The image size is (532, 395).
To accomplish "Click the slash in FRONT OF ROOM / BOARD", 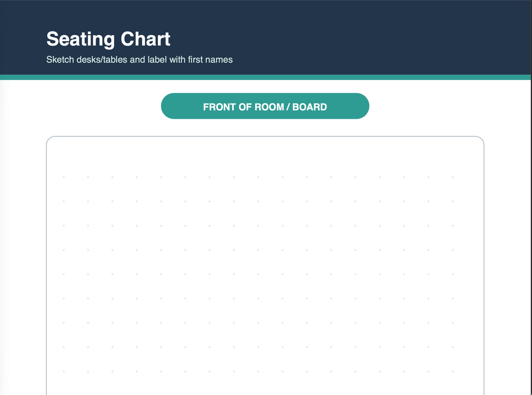I will click(288, 107).
